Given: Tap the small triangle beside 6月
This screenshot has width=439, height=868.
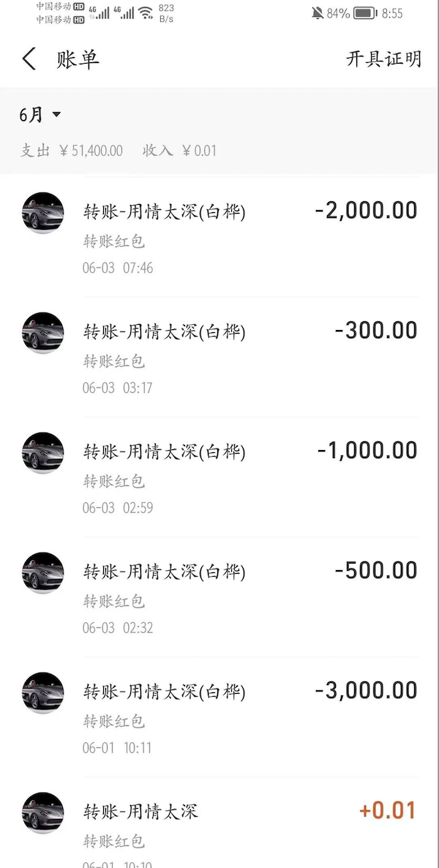Looking at the screenshot, I should (x=56, y=115).
